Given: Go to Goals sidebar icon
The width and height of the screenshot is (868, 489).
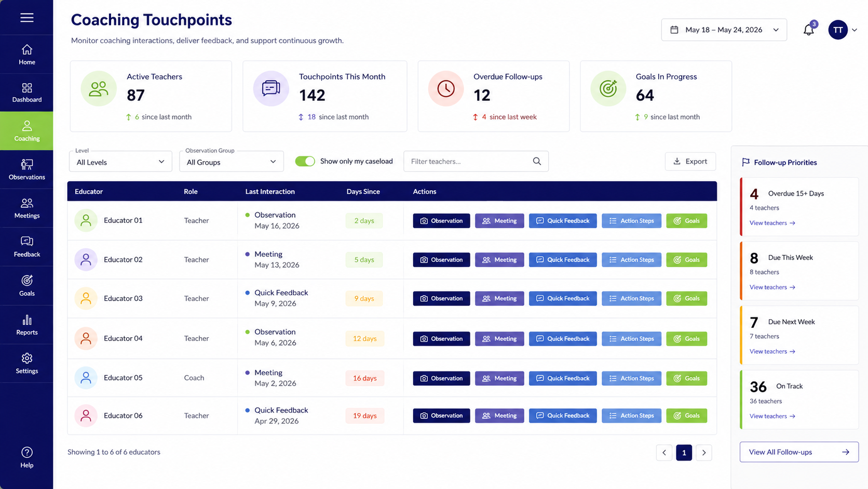Looking at the screenshot, I should click(26, 286).
